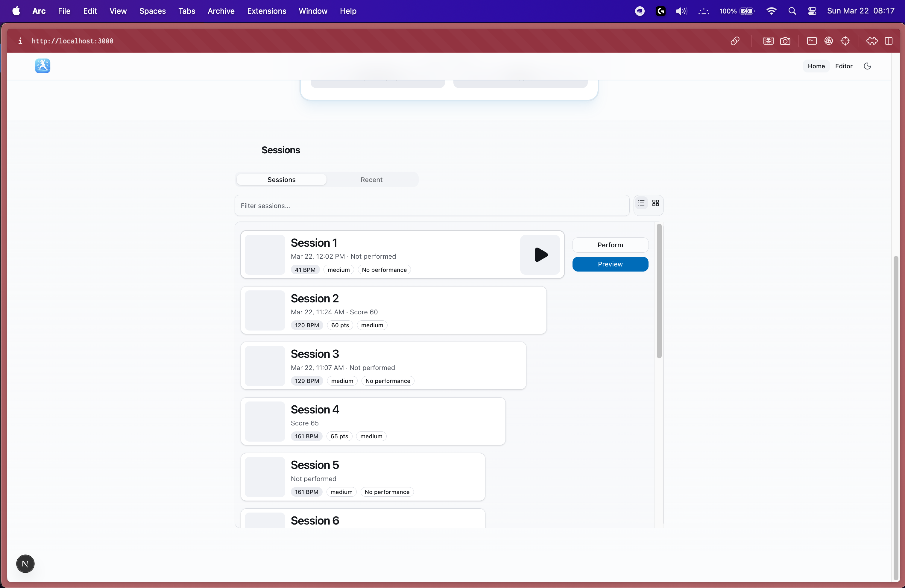Image resolution: width=905 pixels, height=588 pixels.
Task: Click the Filter sessions input field
Action: (432, 206)
